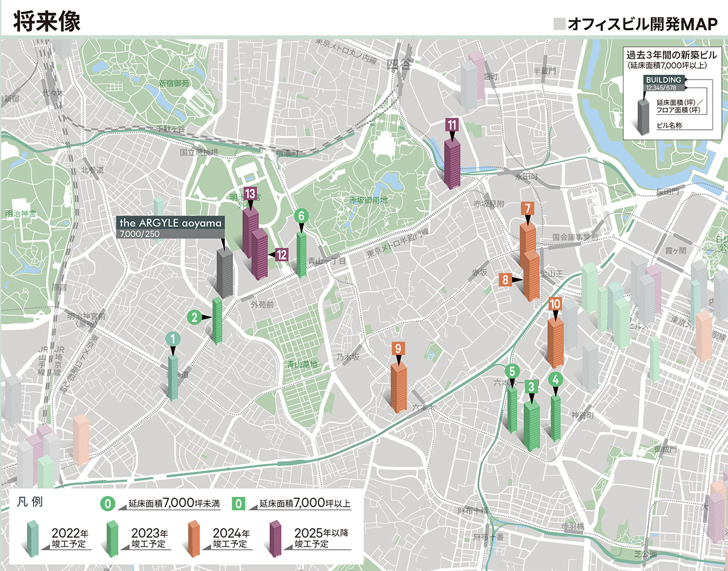Click the 半蔵門 station label
The image size is (728, 571).
coord(545,72)
